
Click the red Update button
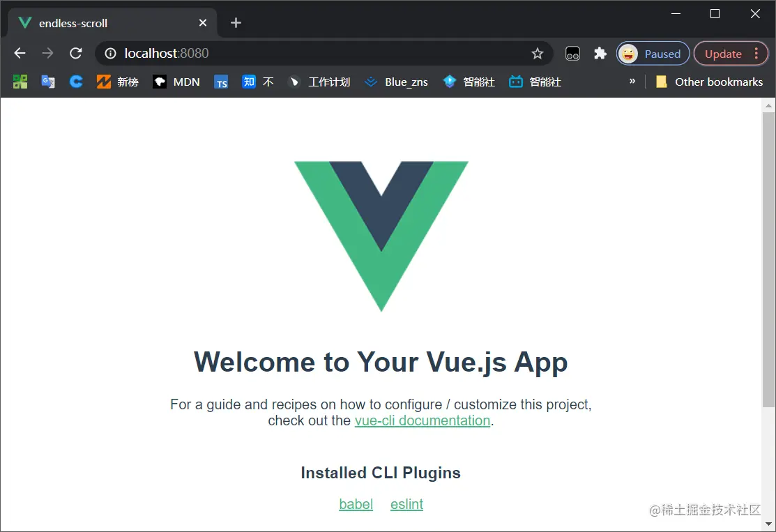click(723, 54)
